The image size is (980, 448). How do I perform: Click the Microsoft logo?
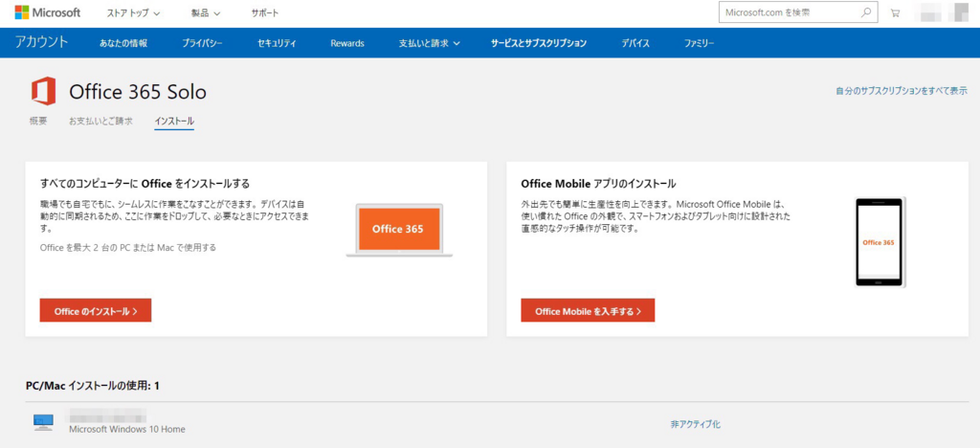click(48, 12)
